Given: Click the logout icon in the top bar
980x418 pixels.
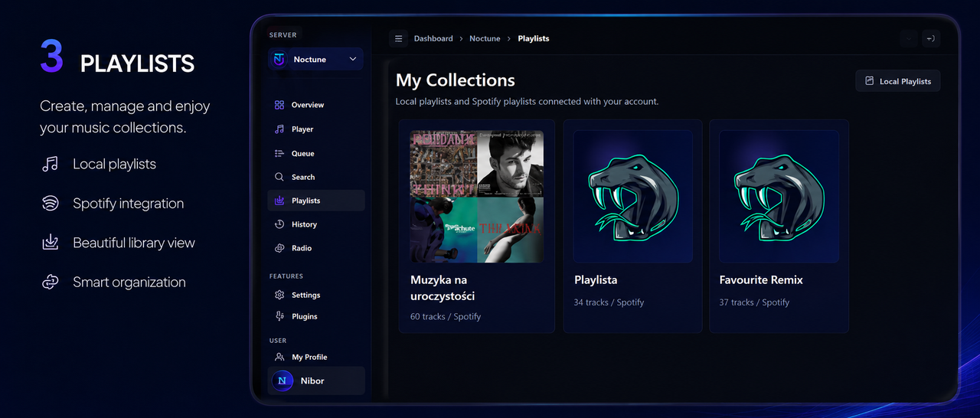Looking at the screenshot, I should [x=931, y=38].
